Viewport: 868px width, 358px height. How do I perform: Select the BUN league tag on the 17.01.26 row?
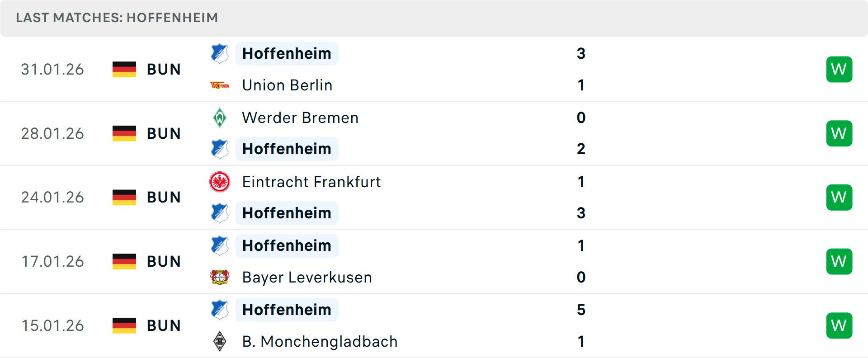[x=164, y=261]
